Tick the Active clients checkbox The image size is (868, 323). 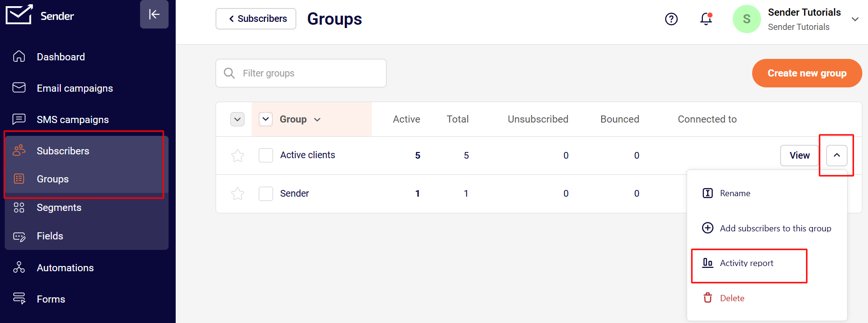point(266,155)
